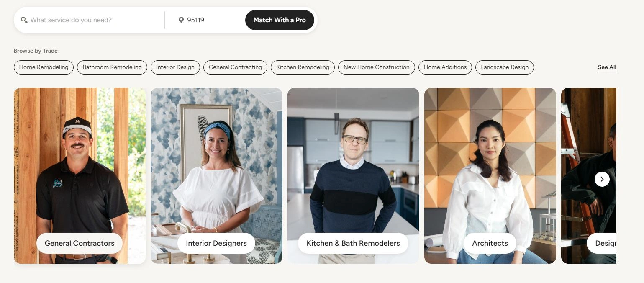Viewport: 644px width, 283px height.
Task: Select the Bathroom Remodeling trade chip
Action: (112, 67)
